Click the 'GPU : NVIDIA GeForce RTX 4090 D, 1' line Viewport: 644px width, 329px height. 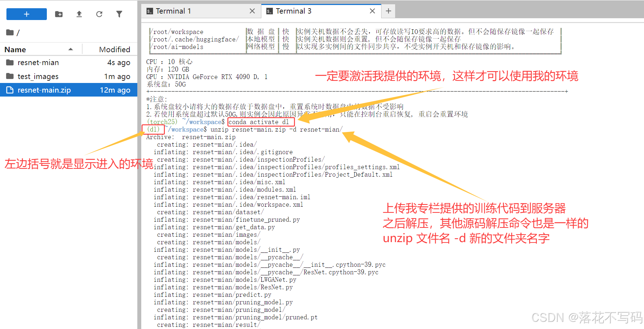pos(207,77)
